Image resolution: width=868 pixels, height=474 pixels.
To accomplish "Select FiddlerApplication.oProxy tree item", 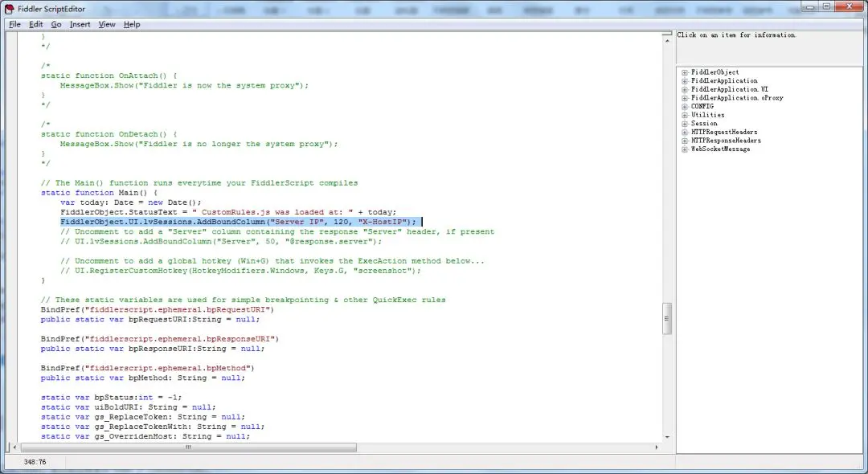I will pyautogui.click(x=737, y=98).
